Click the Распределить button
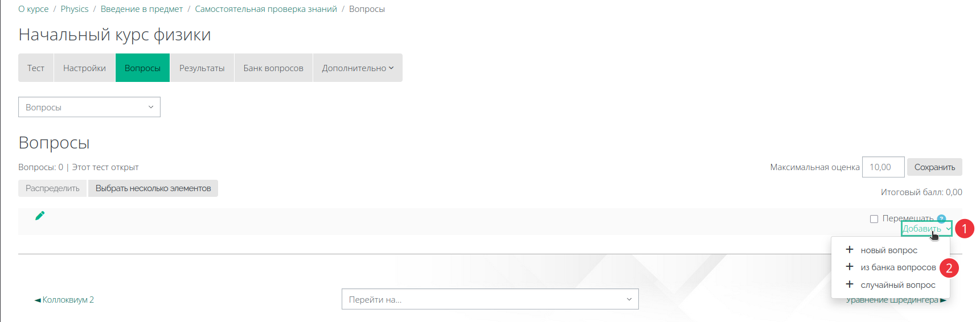Screen dimensions: 980x322 [52, 188]
